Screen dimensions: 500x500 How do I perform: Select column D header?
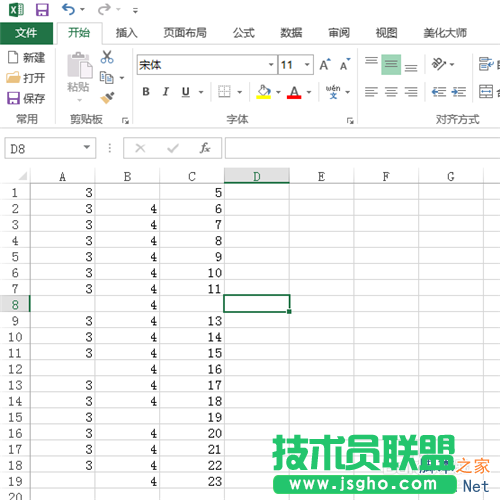(257, 176)
